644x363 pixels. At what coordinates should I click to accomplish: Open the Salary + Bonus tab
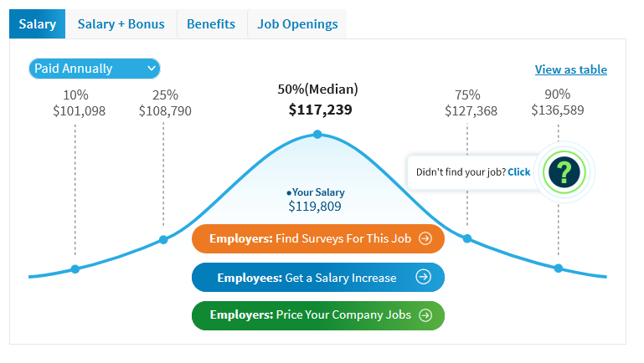pyautogui.click(x=121, y=24)
